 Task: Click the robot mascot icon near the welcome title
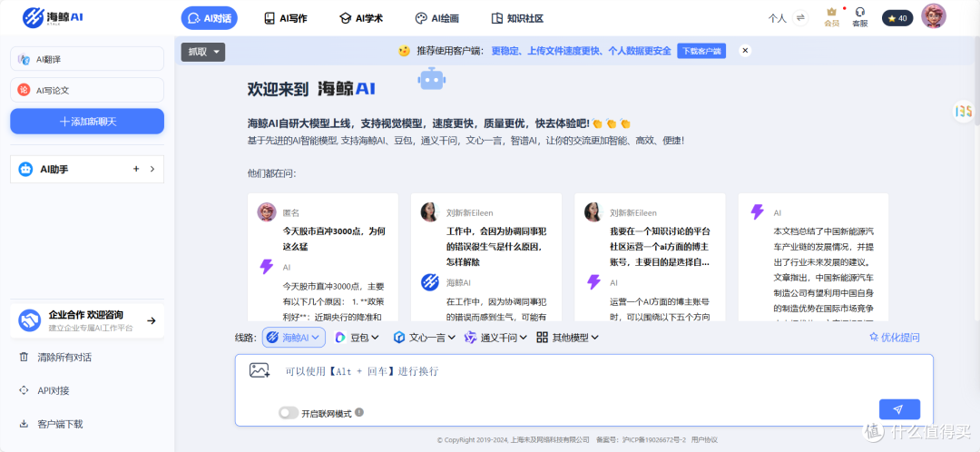tap(431, 79)
